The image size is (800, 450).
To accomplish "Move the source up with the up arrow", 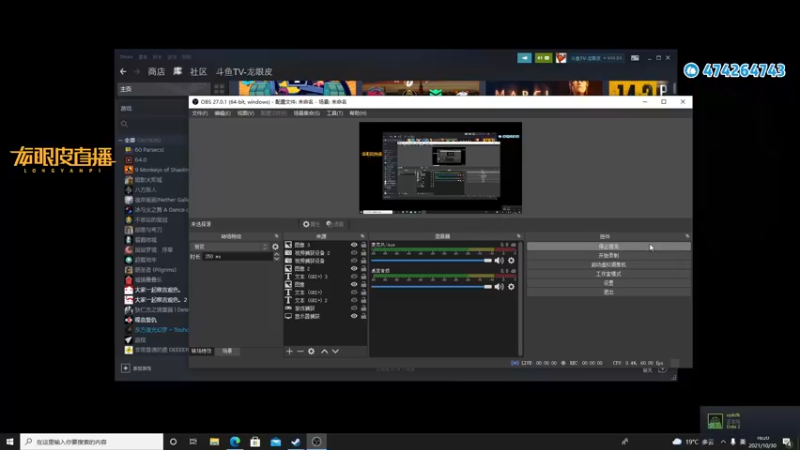I will (324, 351).
